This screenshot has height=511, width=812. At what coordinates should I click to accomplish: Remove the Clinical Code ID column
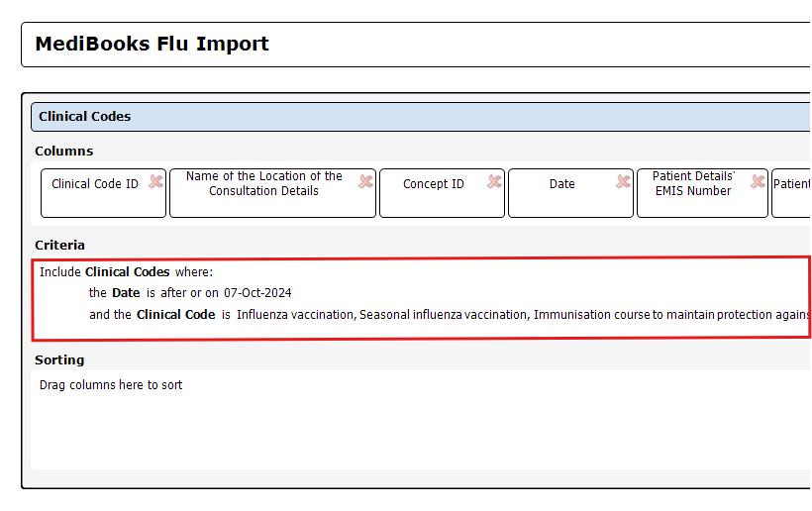(155, 181)
